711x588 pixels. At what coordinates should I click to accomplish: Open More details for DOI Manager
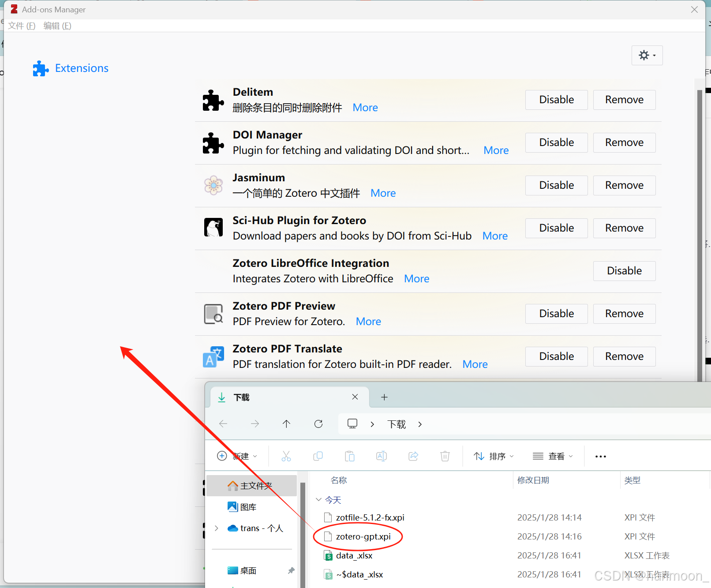[496, 150]
